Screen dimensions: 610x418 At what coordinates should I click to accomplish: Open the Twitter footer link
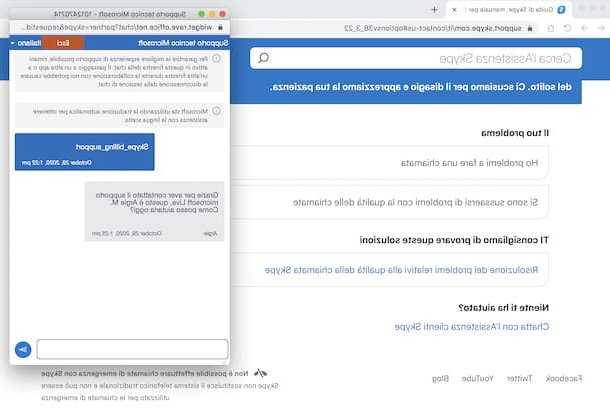coord(519,378)
